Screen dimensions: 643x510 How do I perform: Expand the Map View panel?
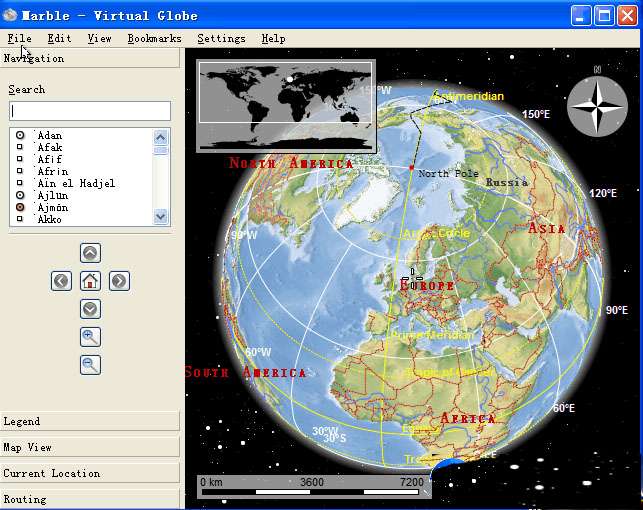[x=90, y=448]
